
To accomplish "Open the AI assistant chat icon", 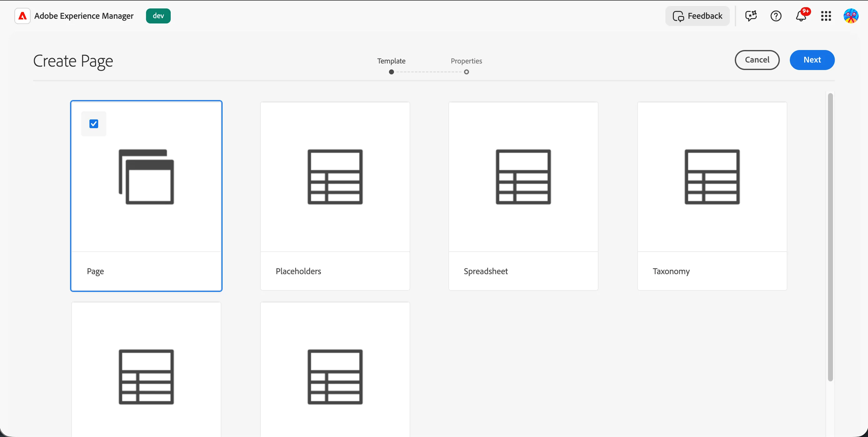I will point(751,16).
